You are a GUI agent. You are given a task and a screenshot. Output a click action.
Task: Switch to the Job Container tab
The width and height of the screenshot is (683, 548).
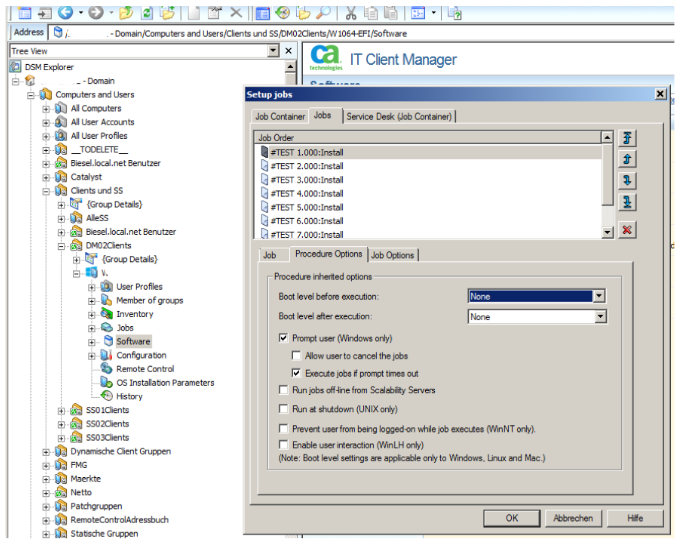[x=279, y=116]
